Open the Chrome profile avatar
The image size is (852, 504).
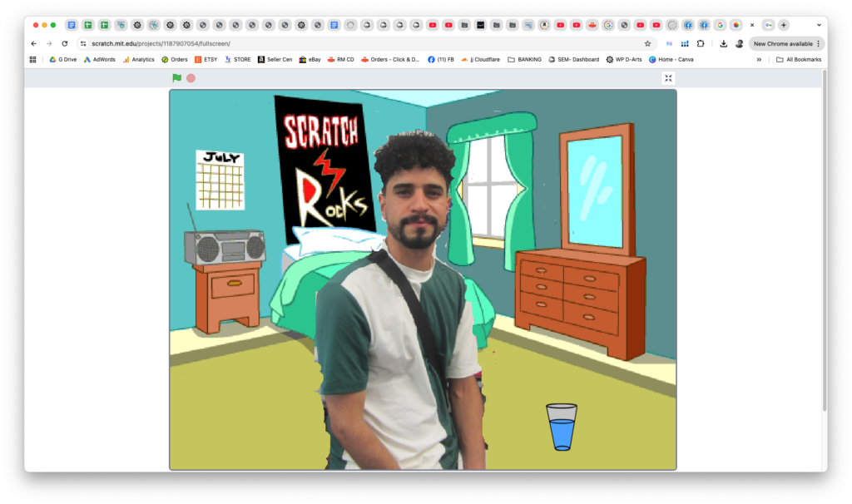click(739, 43)
